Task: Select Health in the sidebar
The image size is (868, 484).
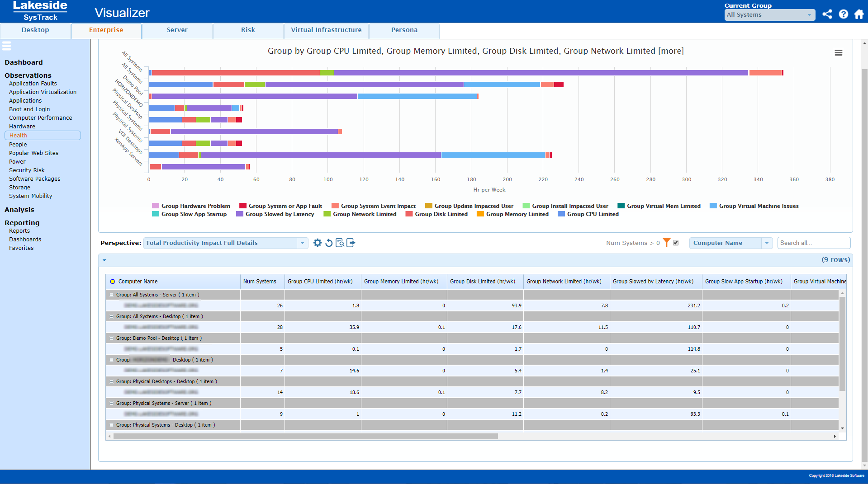Action: coord(43,136)
